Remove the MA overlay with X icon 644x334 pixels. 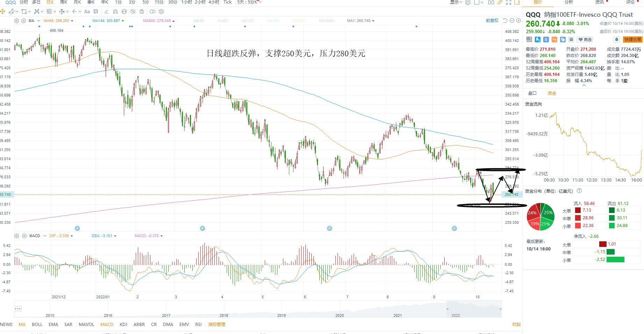pyautogui.click(x=23, y=21)
